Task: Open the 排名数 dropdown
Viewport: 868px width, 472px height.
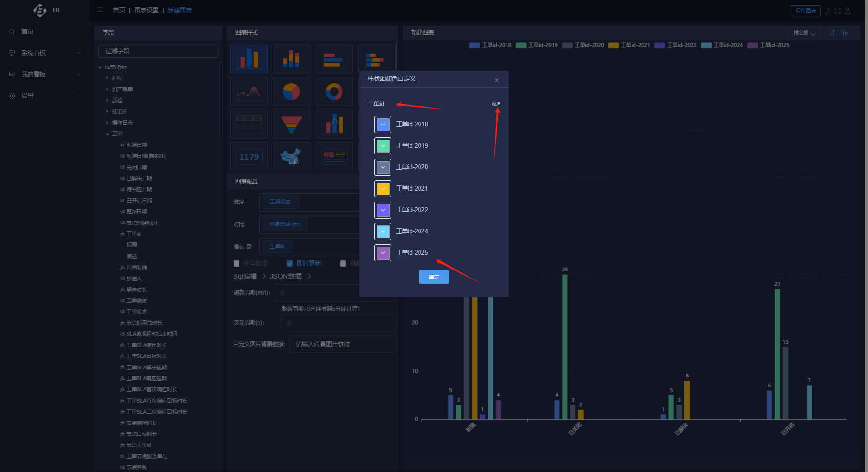Action: (x=804, y=33)
